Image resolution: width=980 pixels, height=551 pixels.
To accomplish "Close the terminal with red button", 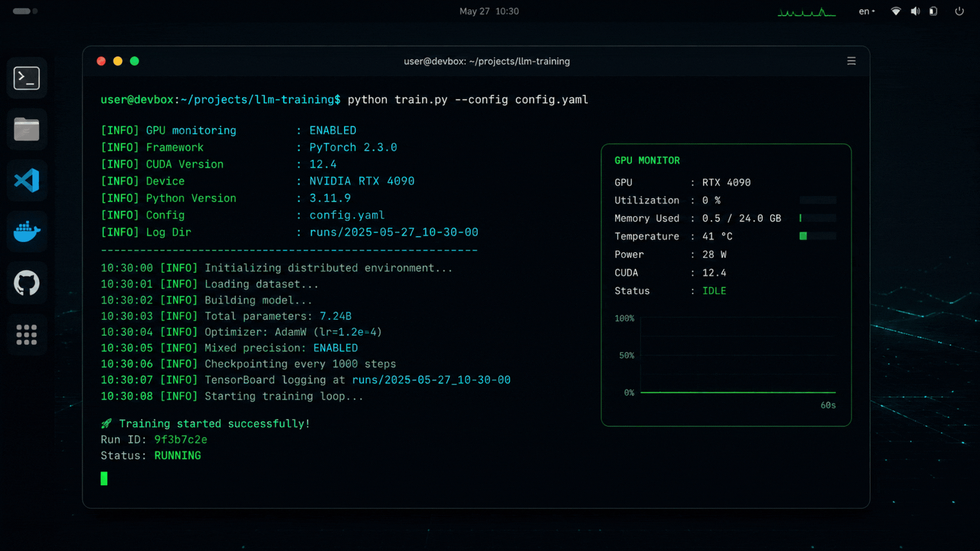I will (101, 61).
